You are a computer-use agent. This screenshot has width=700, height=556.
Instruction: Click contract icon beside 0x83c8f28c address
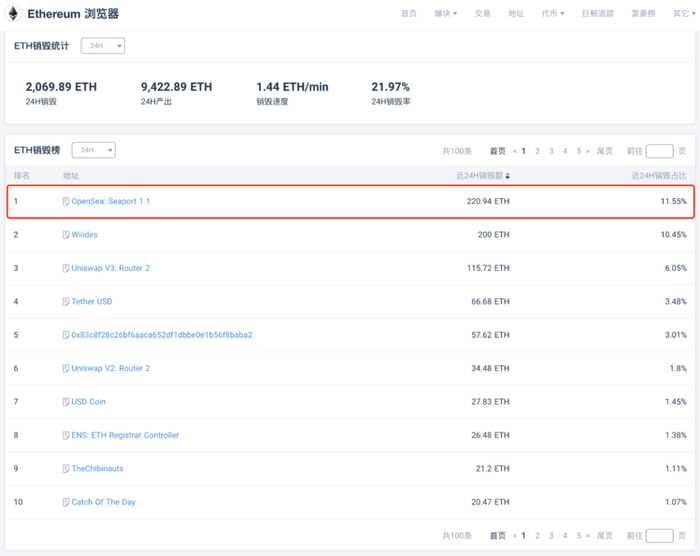click(x=66, y=335)
